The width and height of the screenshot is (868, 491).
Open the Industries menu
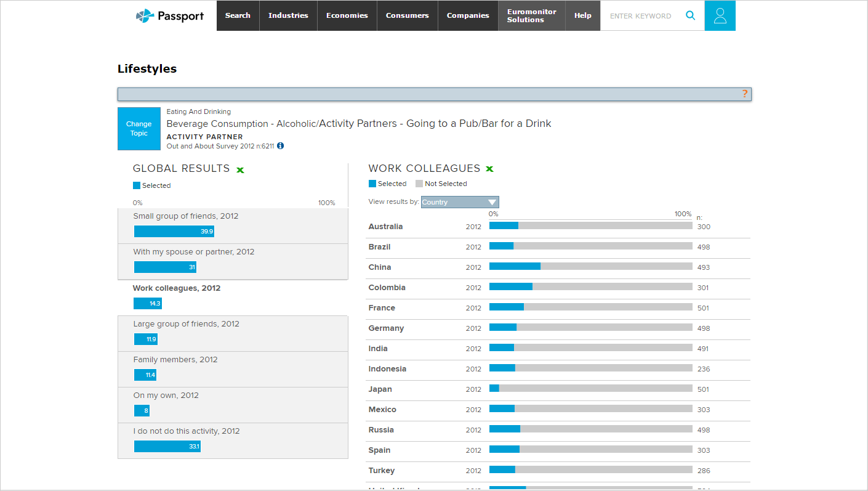(x=288, y=16)
